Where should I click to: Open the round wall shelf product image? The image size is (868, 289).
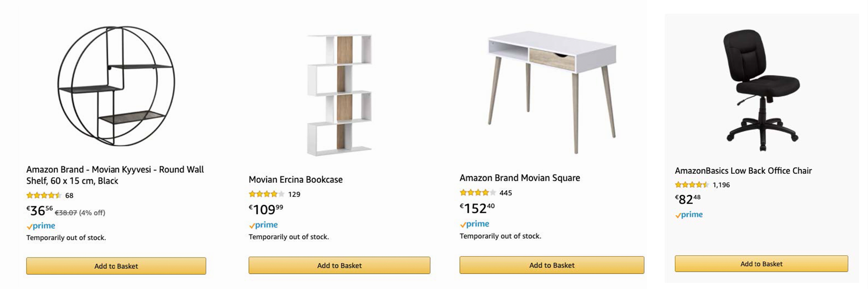pos(116,86)
